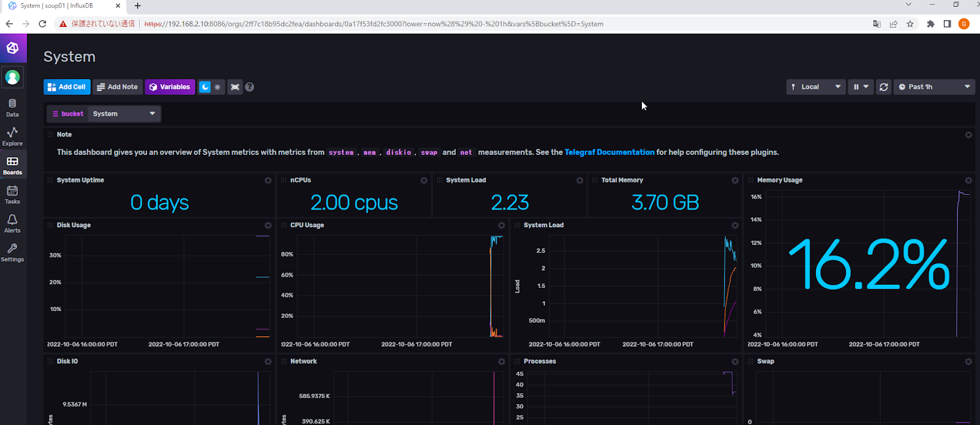
Task: Open the Past 1h time range dropdown
Action: point(934,87)
